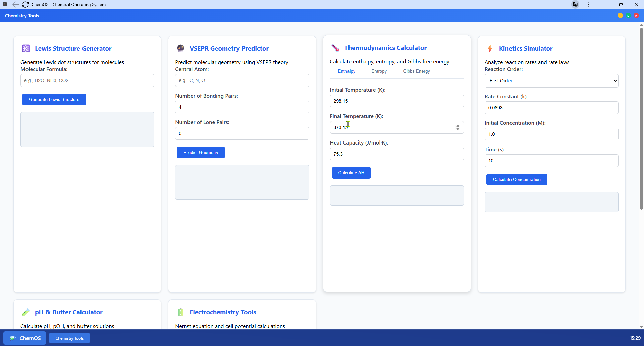Click the Final Temperature field

click(x=397, y=127)
